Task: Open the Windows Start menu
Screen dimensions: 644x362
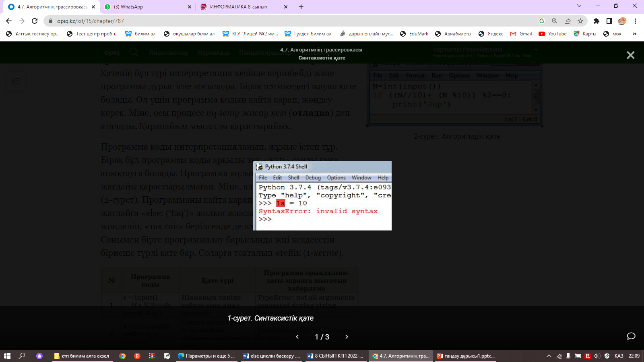Action: [x=7, y=356]
